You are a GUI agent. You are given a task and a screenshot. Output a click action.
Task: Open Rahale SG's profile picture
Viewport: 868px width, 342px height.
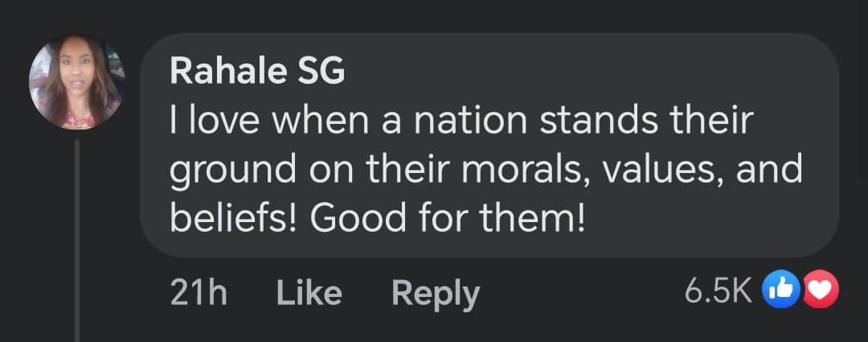point(77,82)
